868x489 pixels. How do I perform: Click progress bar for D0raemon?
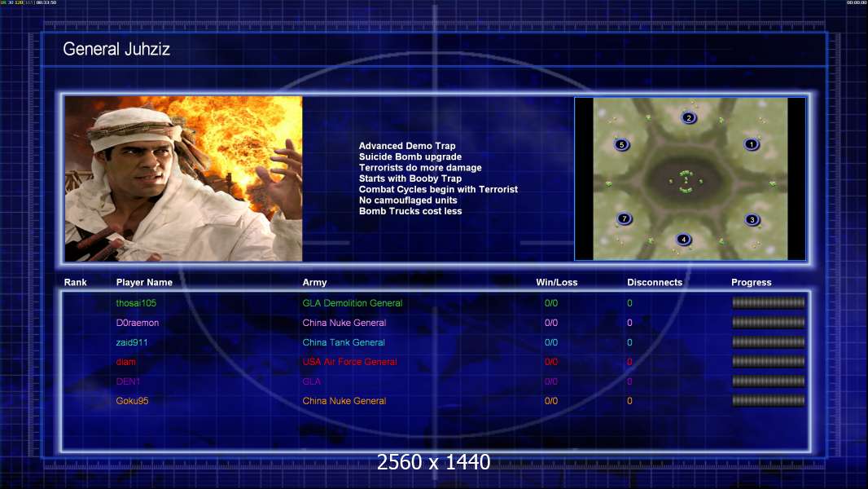pyautogui.click(x=769, y=322)
